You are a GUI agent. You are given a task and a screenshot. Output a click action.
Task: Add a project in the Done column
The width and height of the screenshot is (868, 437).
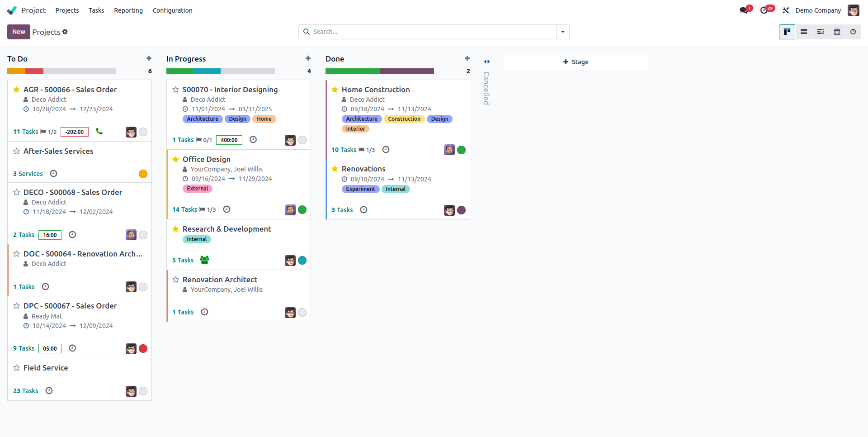467,58
